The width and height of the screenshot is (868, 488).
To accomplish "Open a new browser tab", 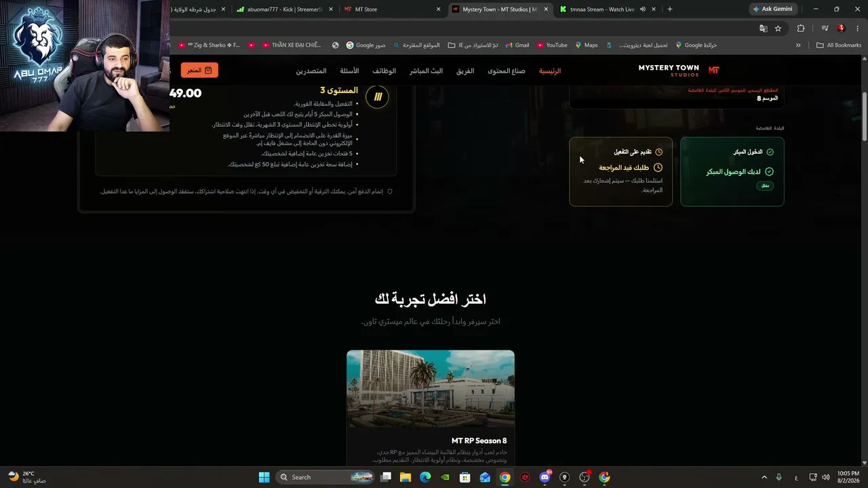I will [669, 9].
